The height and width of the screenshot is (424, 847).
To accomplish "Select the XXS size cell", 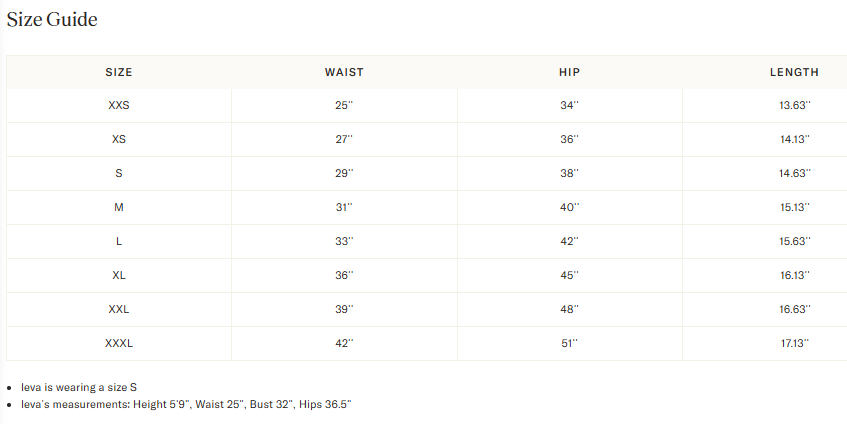I will 119,105.
